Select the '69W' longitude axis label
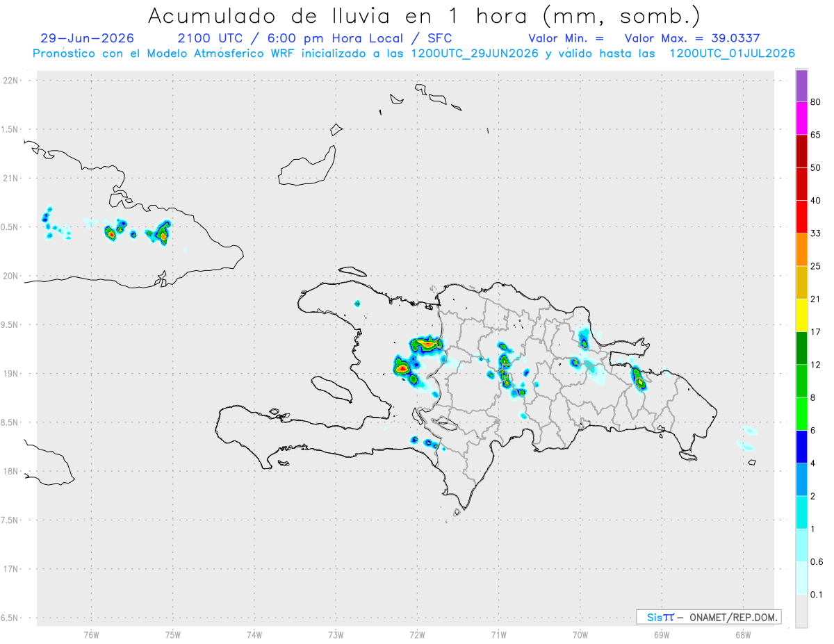Viewport: 834px width, 644px height. pos(662,635)
